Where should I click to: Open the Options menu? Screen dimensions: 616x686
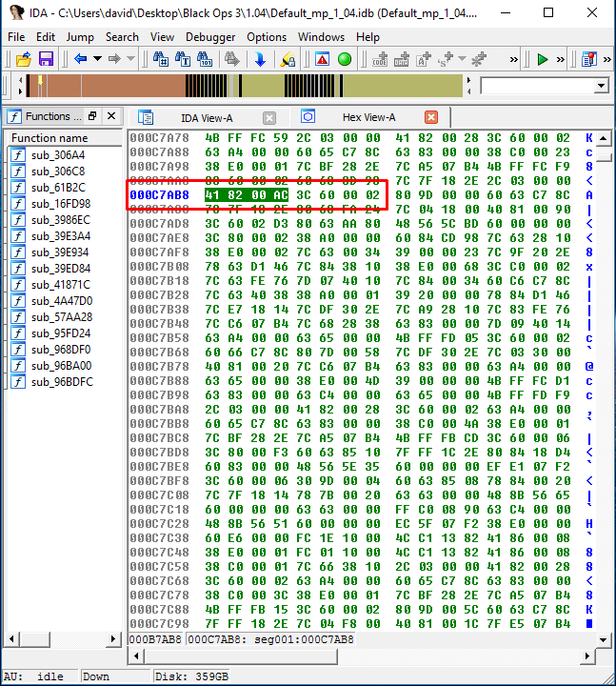click(x=267, y=37)
